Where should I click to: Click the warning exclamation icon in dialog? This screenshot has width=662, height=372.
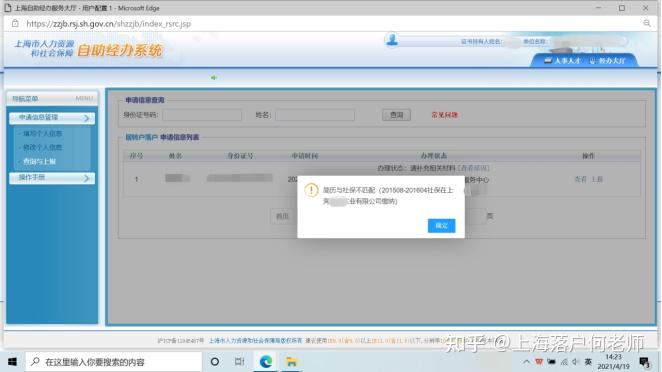[311, 190]
